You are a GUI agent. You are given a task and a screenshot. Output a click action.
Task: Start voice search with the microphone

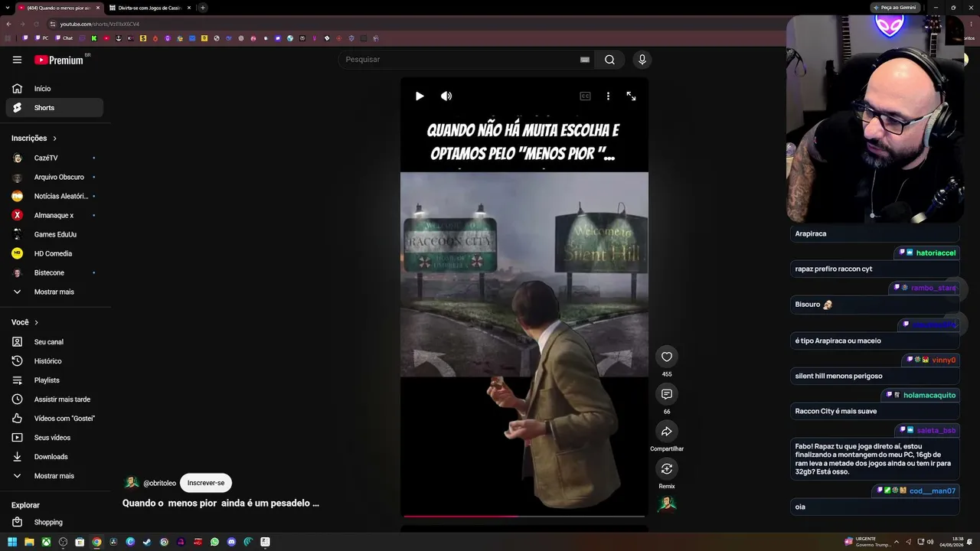(642, 60)
